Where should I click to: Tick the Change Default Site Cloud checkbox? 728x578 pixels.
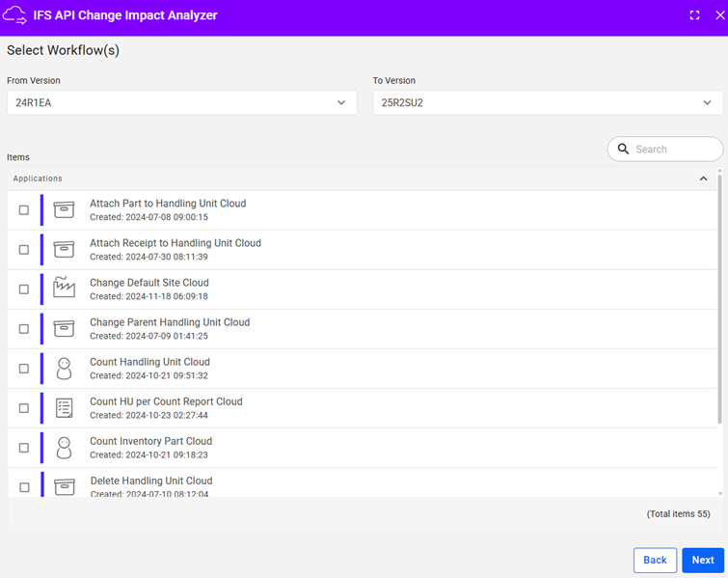coord(24,289)
